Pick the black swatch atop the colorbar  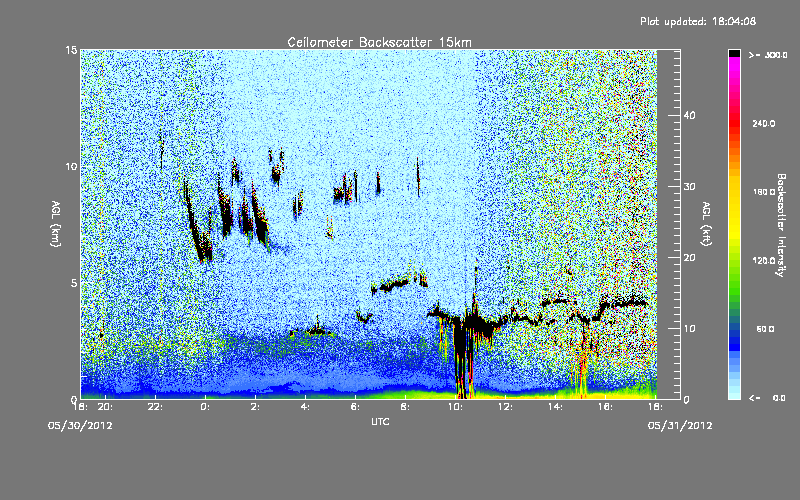734,53
